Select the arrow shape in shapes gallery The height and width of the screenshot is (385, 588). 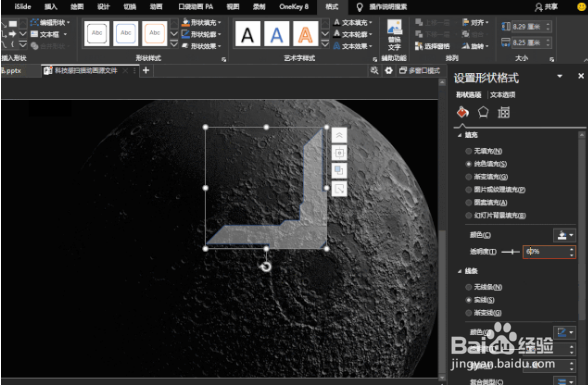pos(12,34)
